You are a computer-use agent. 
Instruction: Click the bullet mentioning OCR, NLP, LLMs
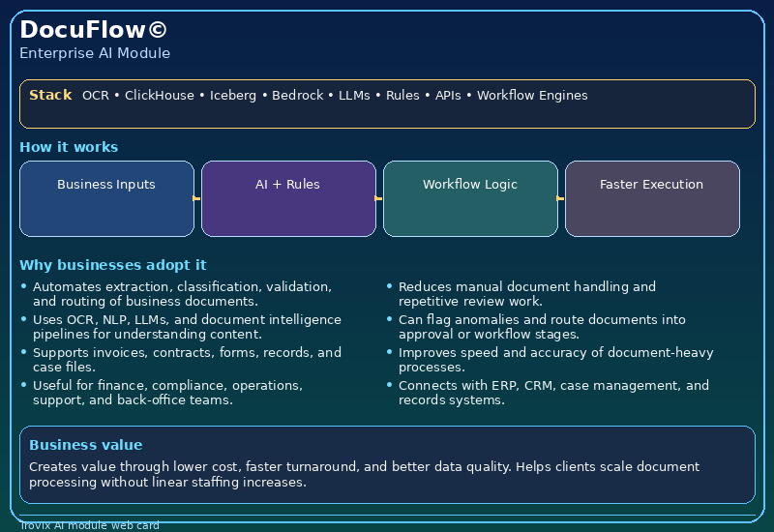[x=187, y=327]
